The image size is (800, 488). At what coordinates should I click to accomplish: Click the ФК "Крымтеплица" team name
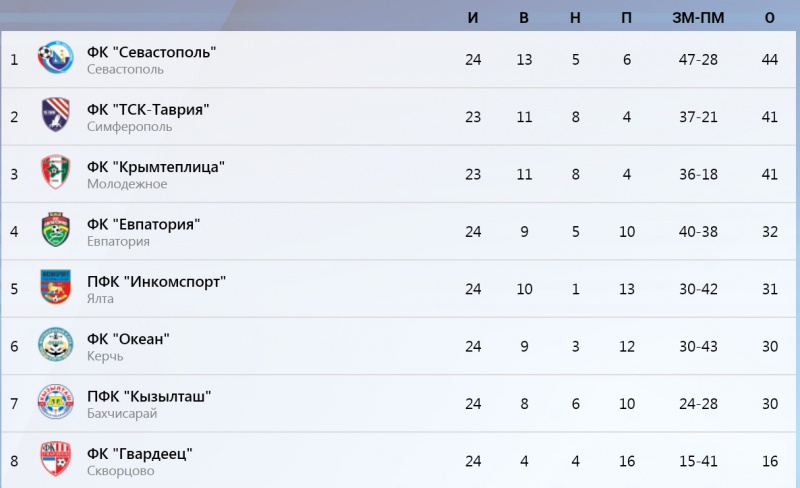[156, 167]
